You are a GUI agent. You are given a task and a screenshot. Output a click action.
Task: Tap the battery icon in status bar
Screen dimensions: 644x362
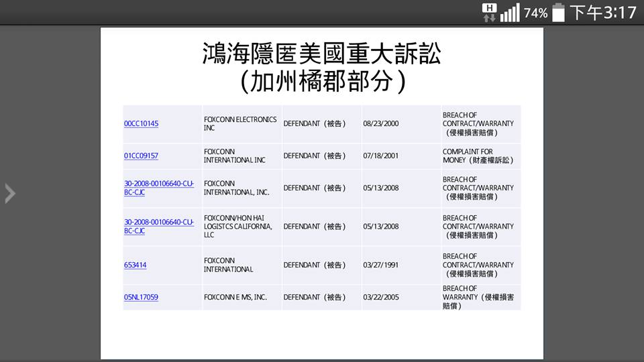click(x=558, y=12)
